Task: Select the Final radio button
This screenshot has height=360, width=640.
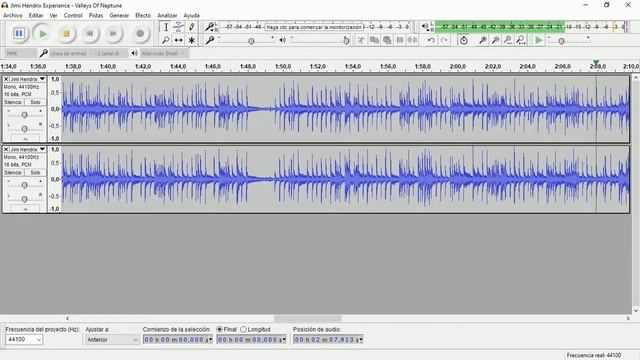Action: 220,329
